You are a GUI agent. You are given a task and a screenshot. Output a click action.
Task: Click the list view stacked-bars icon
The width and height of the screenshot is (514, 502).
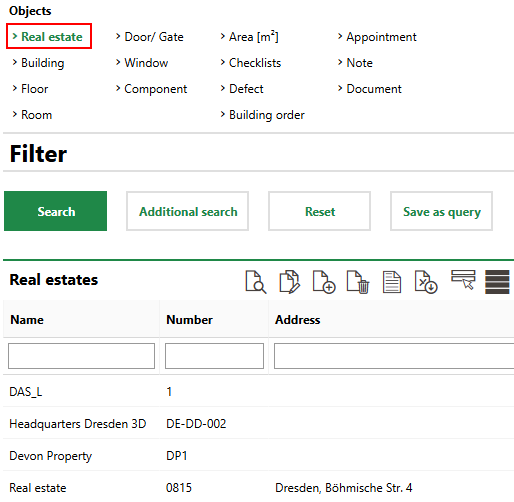497,282
